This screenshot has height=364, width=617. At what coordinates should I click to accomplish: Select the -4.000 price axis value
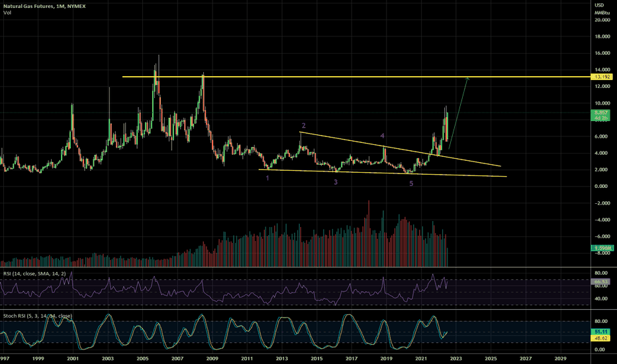click(602, 220)
